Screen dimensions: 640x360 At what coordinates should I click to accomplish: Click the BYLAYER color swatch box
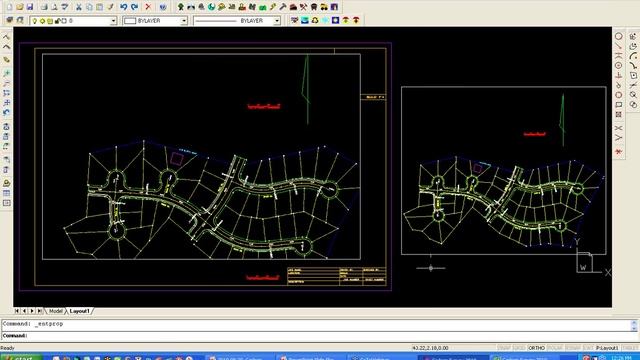point(130,21)
